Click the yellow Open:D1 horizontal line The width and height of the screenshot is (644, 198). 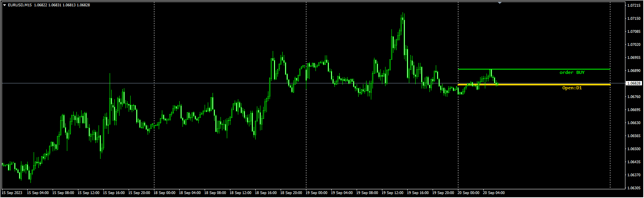[534, 85]
